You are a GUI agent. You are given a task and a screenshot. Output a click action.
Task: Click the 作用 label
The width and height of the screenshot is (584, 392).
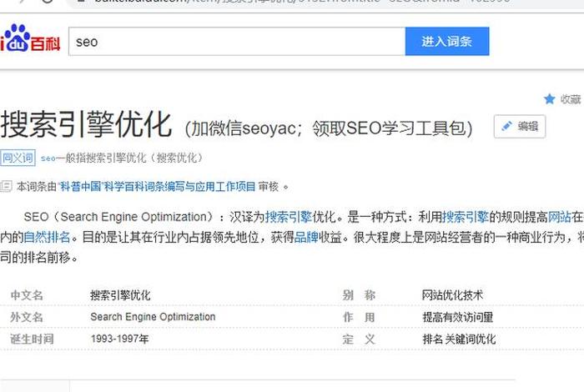359,317
